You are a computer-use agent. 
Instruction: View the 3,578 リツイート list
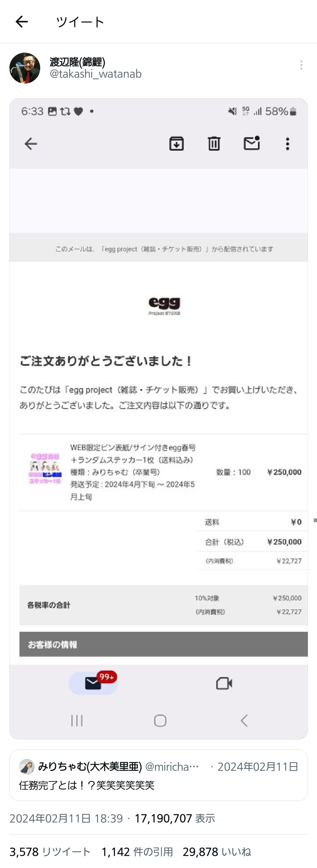(50, 852)
